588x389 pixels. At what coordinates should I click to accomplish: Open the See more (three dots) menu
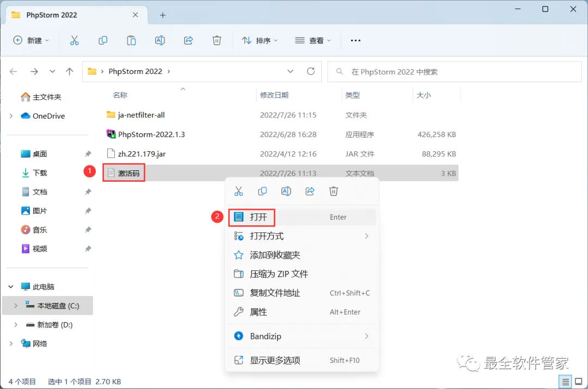point(355,40)
